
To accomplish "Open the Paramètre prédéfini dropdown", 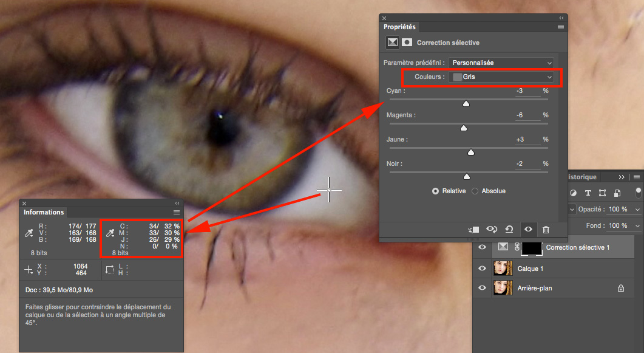I will 501,63.
